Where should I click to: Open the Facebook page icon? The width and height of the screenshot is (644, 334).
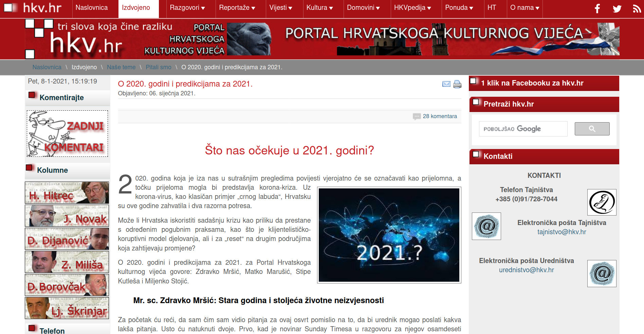(597, 8)
